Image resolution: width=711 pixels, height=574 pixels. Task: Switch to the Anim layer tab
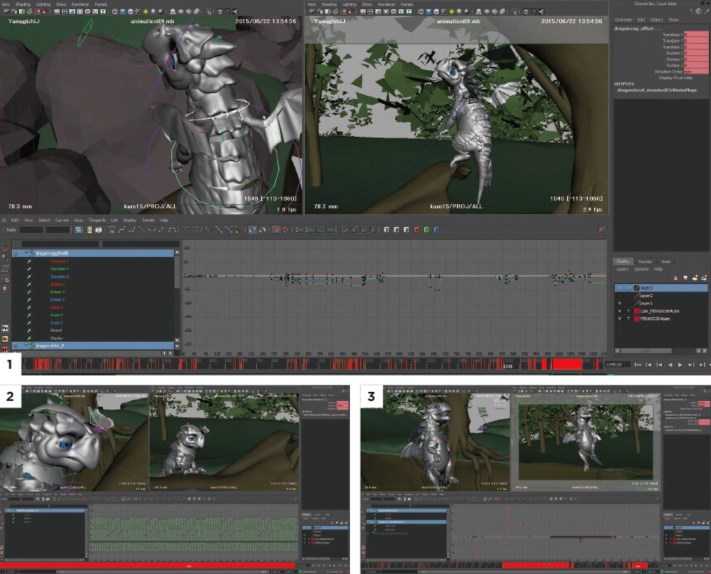point(666,262)
